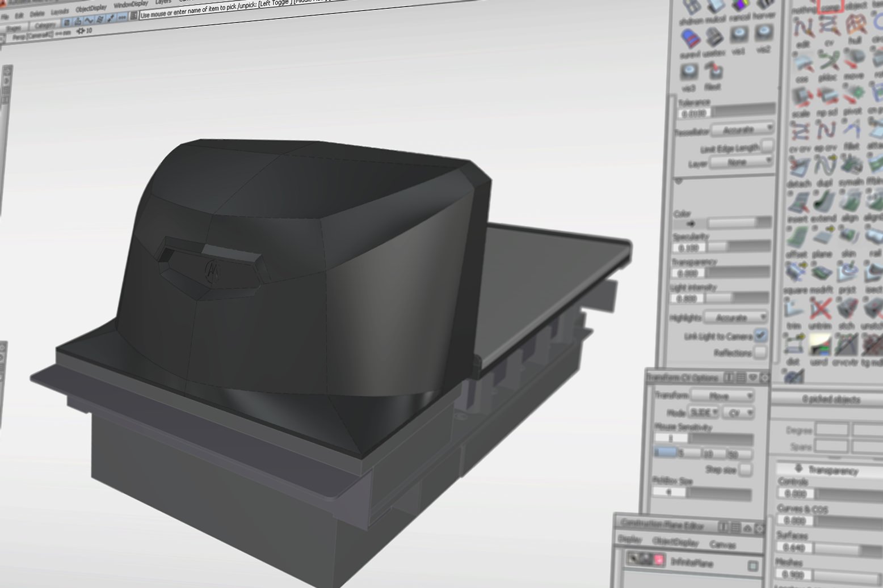
Task: Open Display menu in Construction Plane Editor
Action: point(629,539)
